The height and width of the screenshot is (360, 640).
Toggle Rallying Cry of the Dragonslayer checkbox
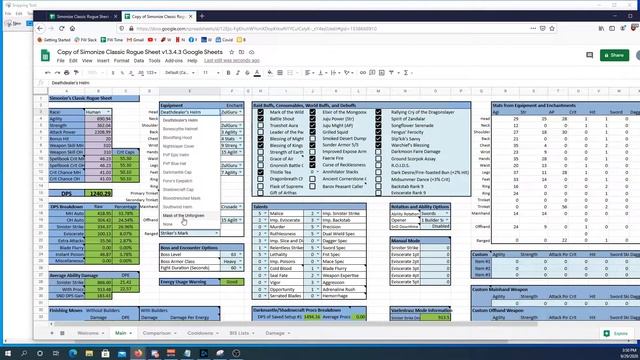pyautogui.click(x=378, y=112)
